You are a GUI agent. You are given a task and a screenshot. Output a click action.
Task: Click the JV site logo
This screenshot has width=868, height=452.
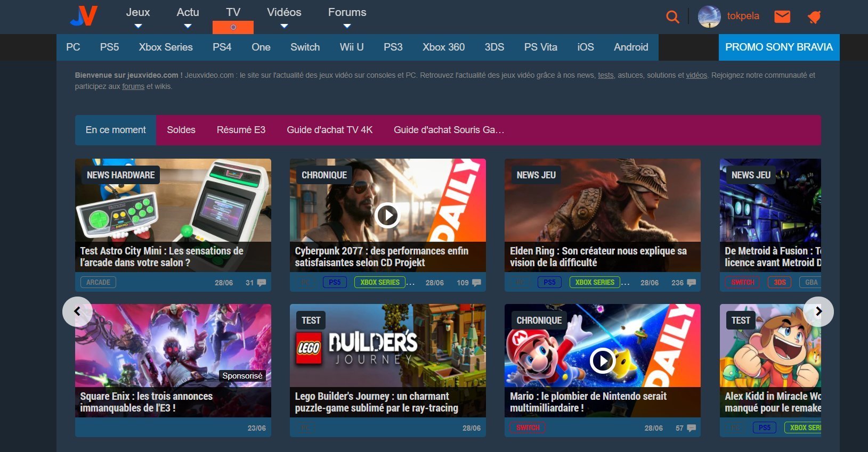click(84, 16)
